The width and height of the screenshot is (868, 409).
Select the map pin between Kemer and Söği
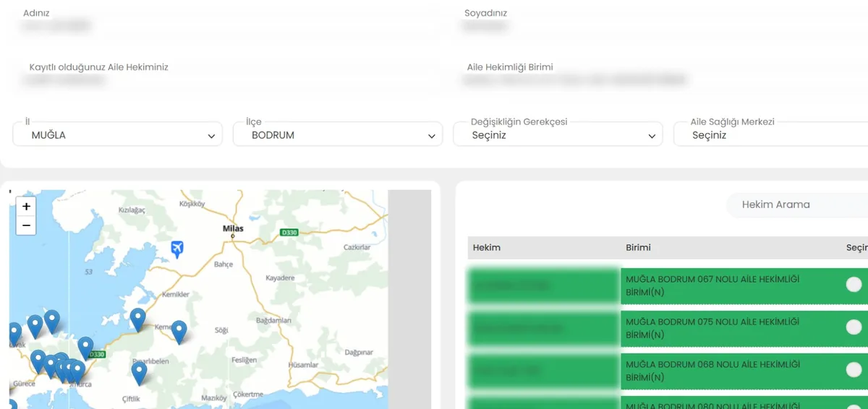(x=179, y=332)
